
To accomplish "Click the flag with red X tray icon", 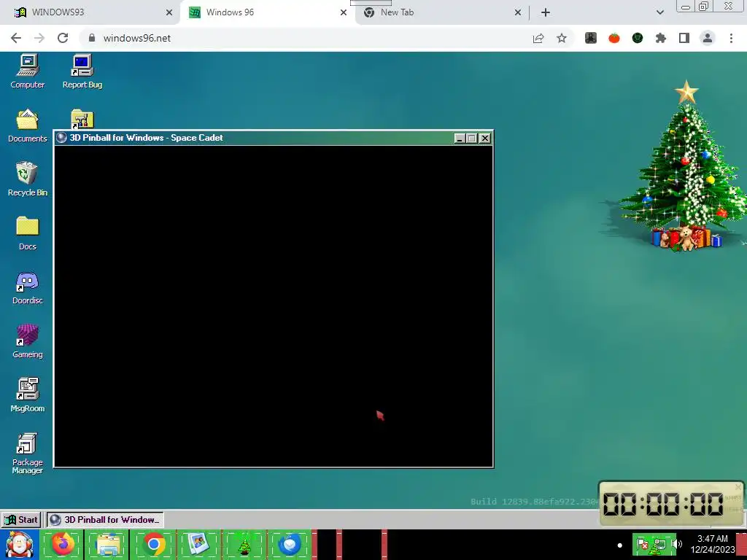I will point(643,544).
